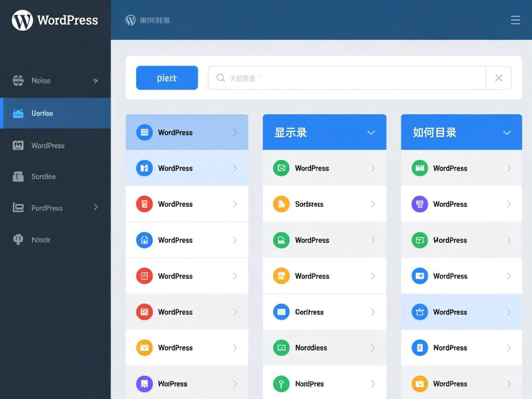Open the purple icon WordPress item in right column
This screenshot has height=399, width=532.
461,204
